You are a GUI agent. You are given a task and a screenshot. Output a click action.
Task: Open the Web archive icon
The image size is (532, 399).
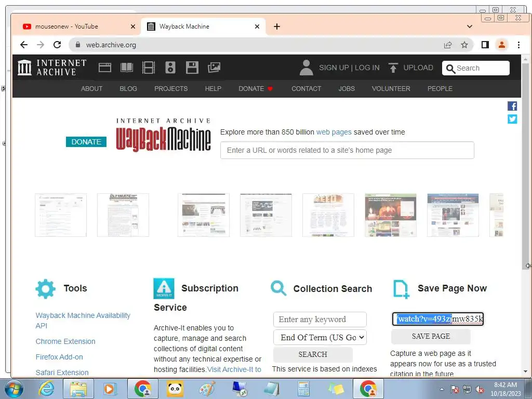point(105,68)
